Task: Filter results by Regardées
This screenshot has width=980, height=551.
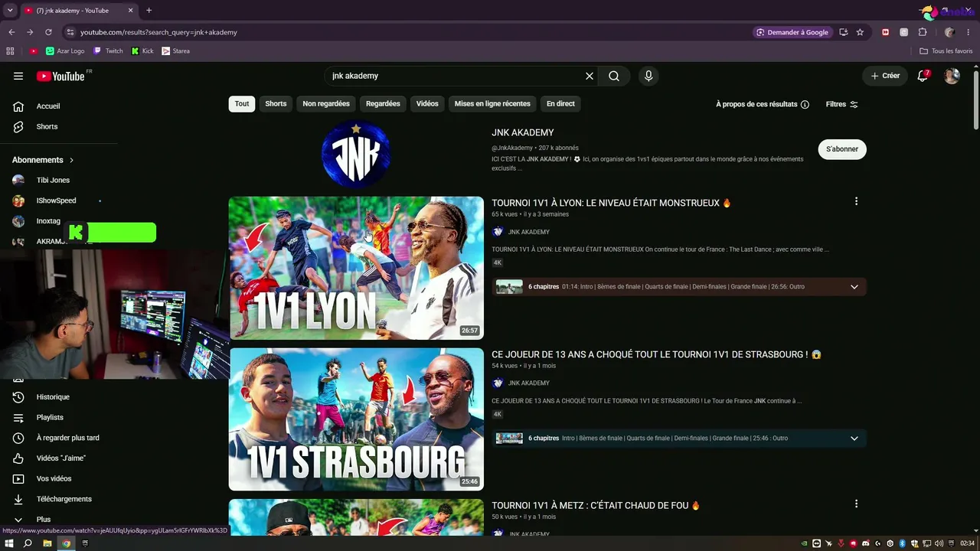Action: [x=383, y=104]
